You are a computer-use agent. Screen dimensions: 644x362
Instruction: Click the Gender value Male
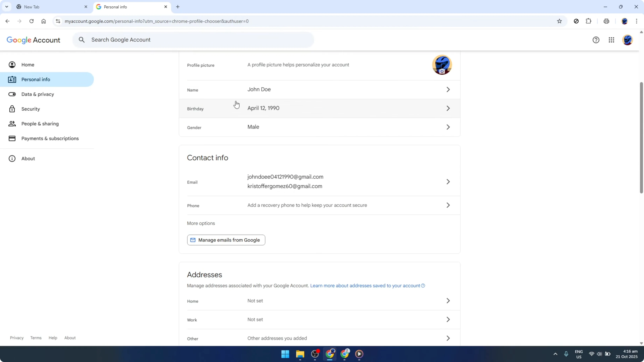(253, 127)
